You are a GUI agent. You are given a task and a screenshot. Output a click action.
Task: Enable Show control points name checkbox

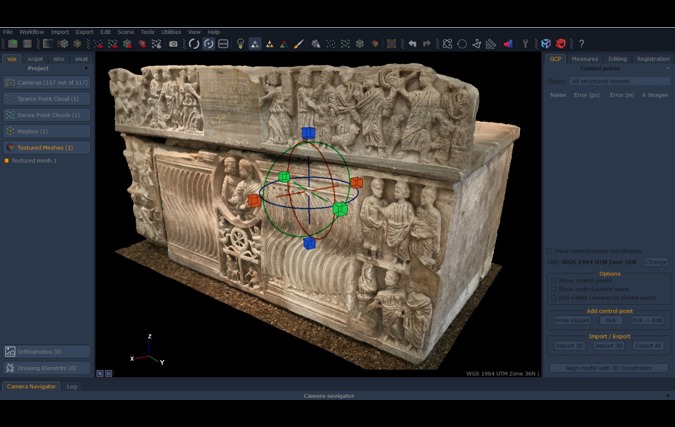click(554, 289)
